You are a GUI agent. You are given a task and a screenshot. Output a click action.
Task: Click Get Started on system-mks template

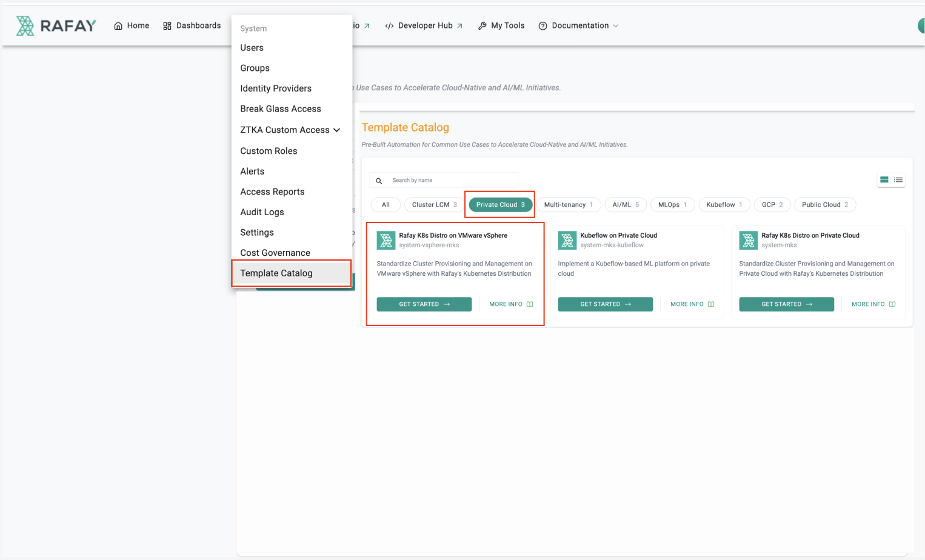click(787, 304)
